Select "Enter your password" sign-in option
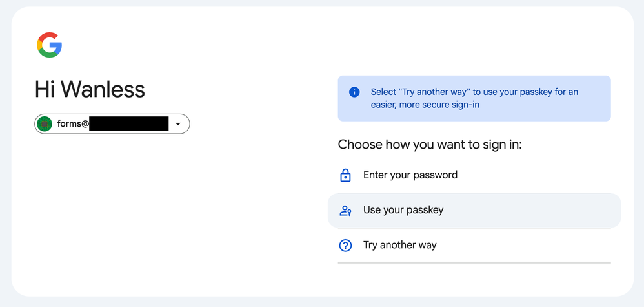Image resolution: width=644 pixels, height=307 pixels. pyautogui.click(x=410, y=175)
